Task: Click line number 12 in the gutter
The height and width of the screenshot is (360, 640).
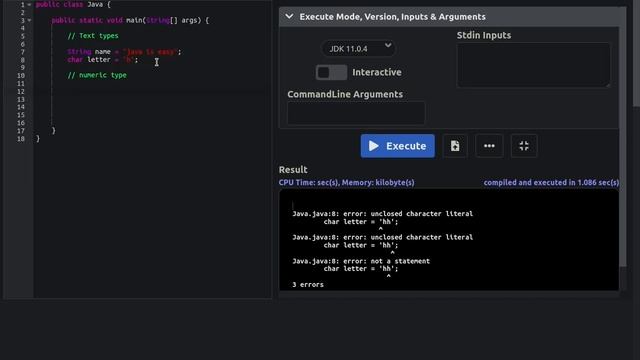Action: click(21, 91)
